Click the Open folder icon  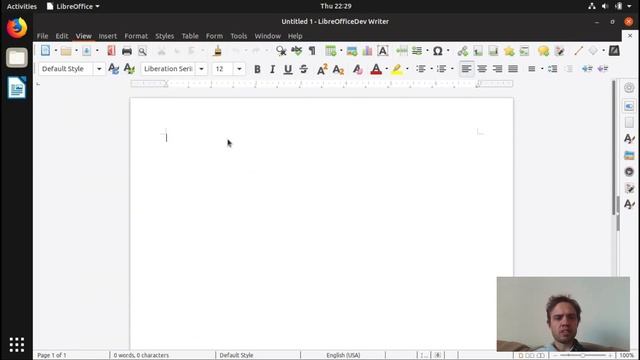coord(66,51)
